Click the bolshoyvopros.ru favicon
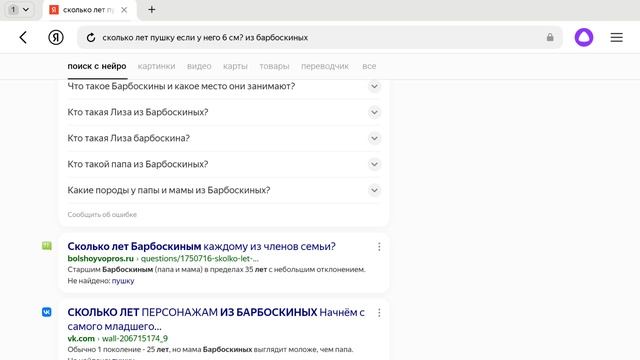The width and height of the screenshot is (640, 360). pos(47,246)
